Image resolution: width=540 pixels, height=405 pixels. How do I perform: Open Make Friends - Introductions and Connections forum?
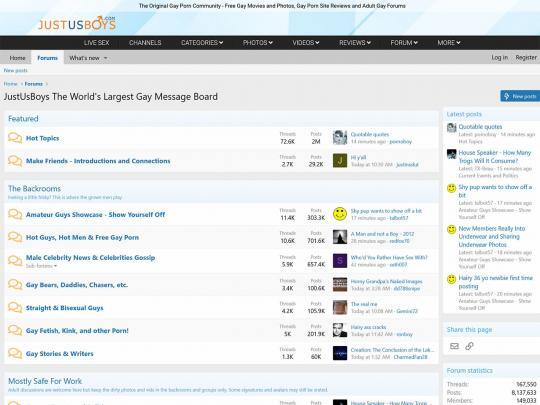[x=98, y=161]
